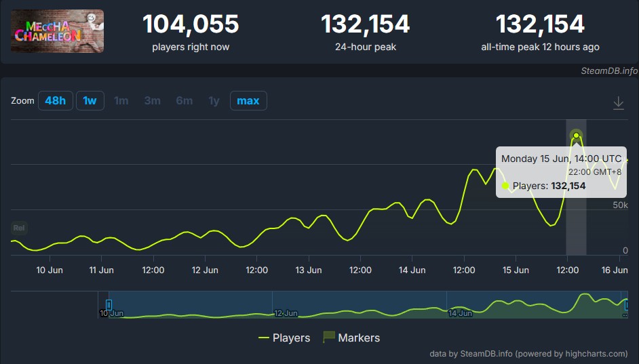Screen dimensions: 639x364
Task: Open the chart download menu icon
Action: [x=618, y=102]
